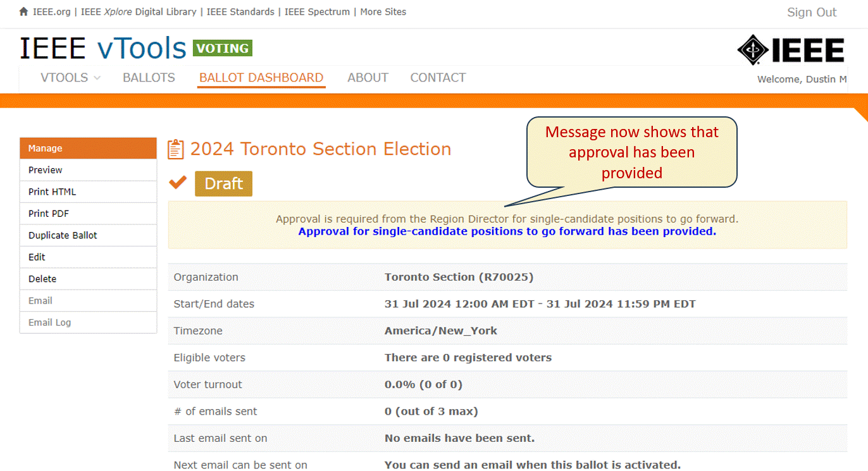
Task: Open the More Sites link
Action: (383, 12)
